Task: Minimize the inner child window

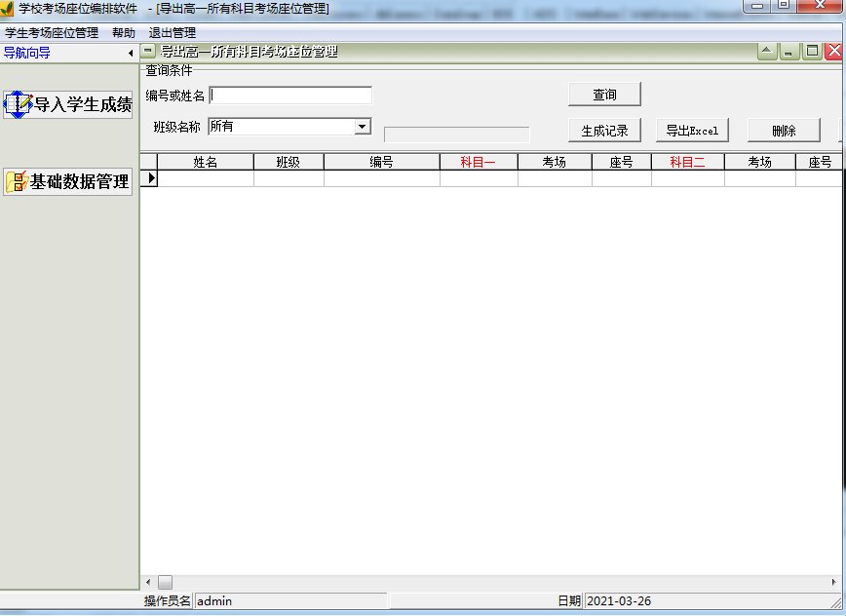Action: tap(788, 52)
